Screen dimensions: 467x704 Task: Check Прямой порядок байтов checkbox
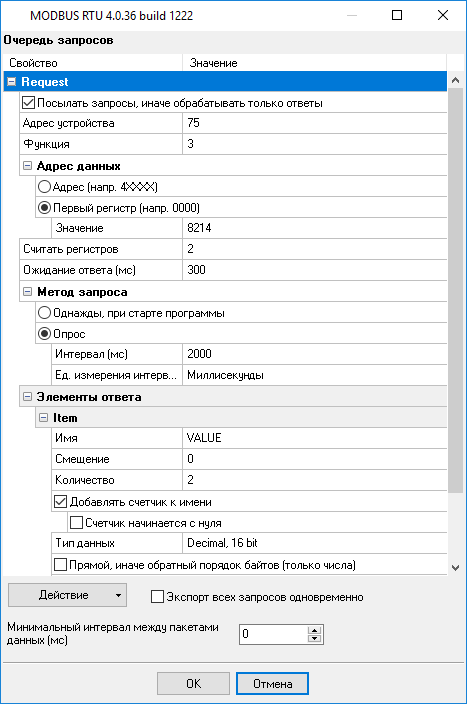click(60, 564)
